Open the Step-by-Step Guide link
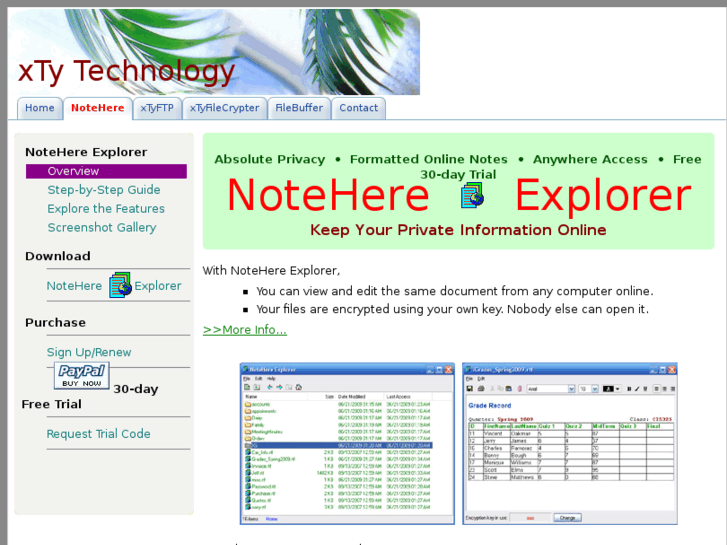 click(104, 190)
